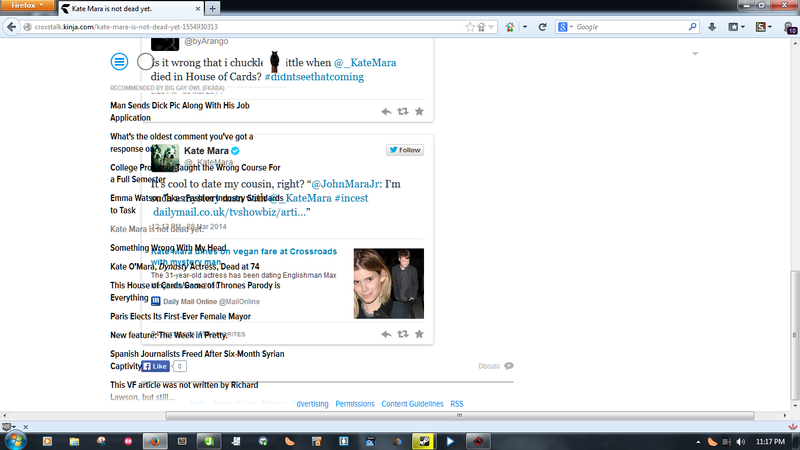Open the Kinja hamburger menu circle icon
Image resolution: width=800 pixels, height=450 pixels.
coord(119,62)
